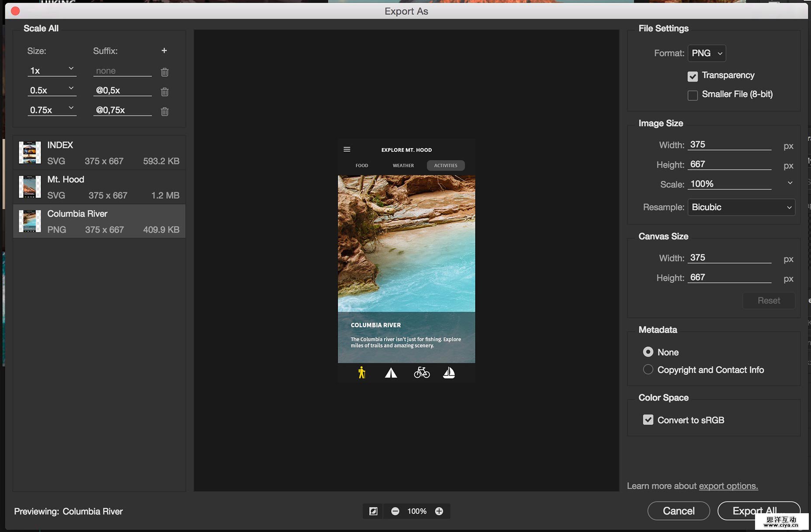811x532 pixels.
Task: Select the Columbia River thumbnail
Action: pyautogui.click(x=29, y=221)
